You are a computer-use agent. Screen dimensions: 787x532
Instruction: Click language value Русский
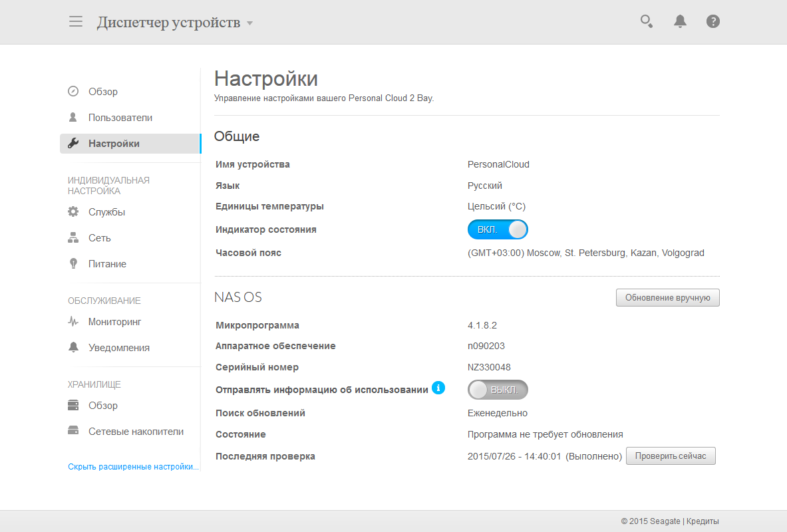(485, 186)
